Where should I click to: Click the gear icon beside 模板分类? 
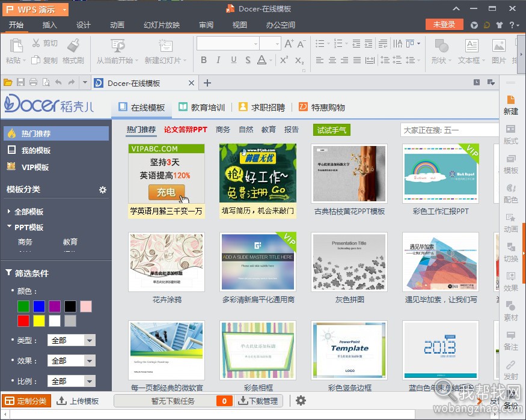pyautogui.click(x=103, y=190)
